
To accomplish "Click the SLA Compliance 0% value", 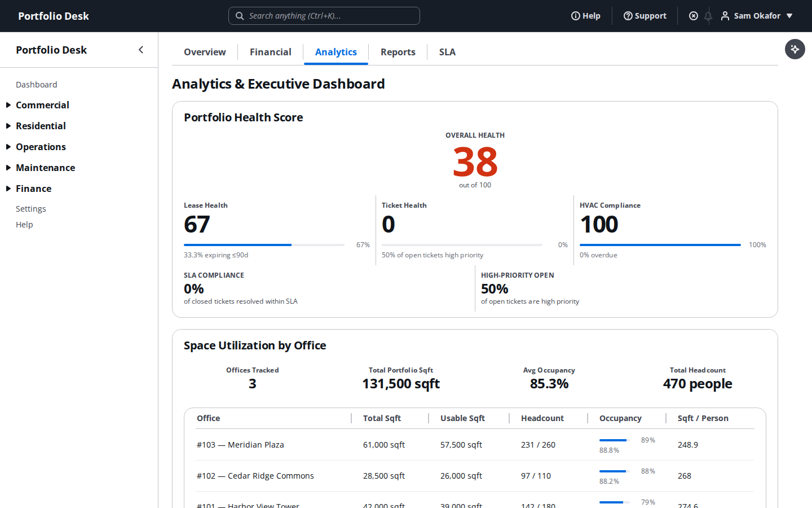I will coord(194,289).
